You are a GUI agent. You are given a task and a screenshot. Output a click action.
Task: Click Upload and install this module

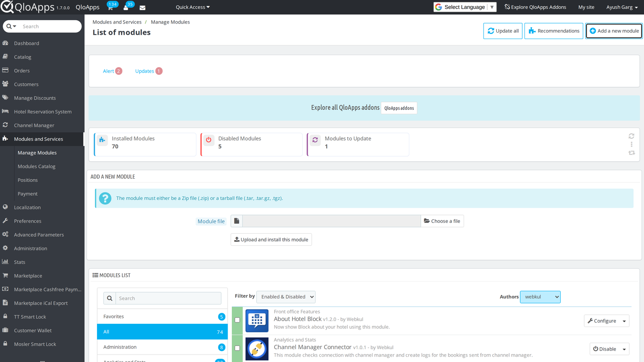pyautogui.click(x=271, y=239)
